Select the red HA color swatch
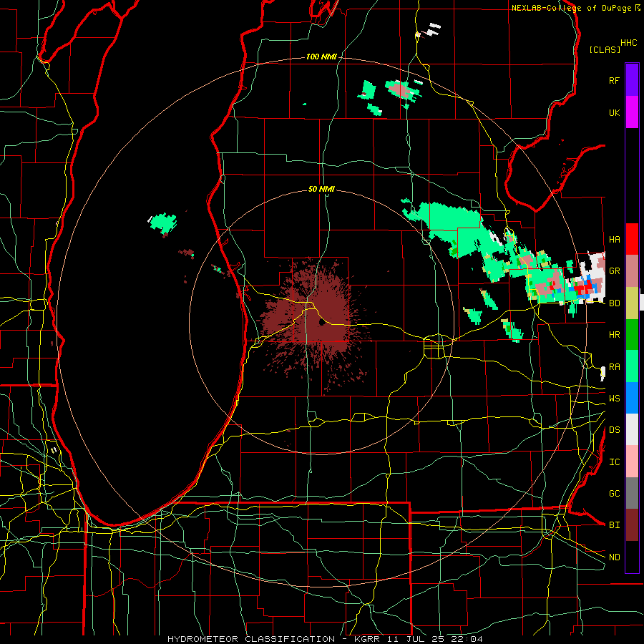This screenshot has width=644, height=644. pyautogui.click(x=632, y=239)
